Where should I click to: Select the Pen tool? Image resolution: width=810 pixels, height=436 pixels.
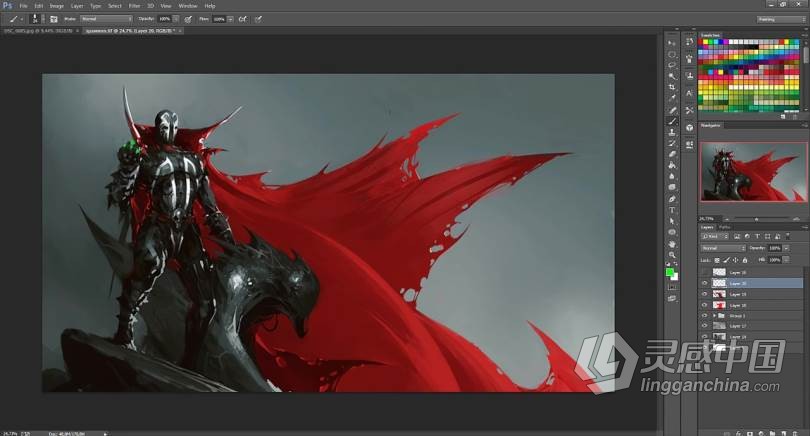672,199
